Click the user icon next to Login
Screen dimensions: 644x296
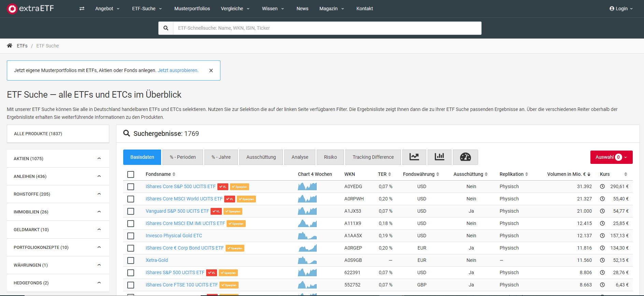click(x=612, y=9)
